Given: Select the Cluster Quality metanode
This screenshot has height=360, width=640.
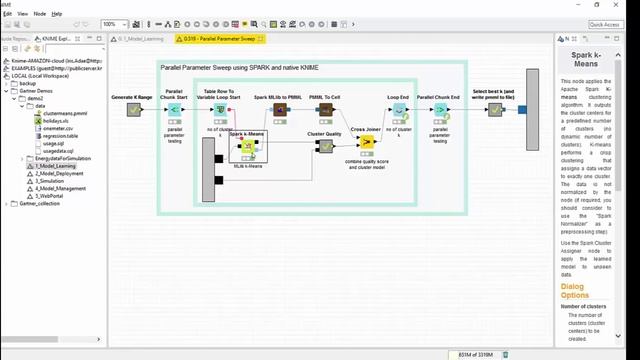Looking at the screenshot, I should click(325, 146).
